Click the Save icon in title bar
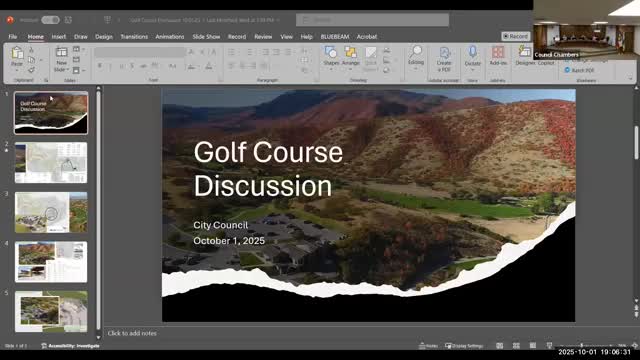The height and width of the screenshot is (360, 640). pyautogui.click(x=68, y=20)
